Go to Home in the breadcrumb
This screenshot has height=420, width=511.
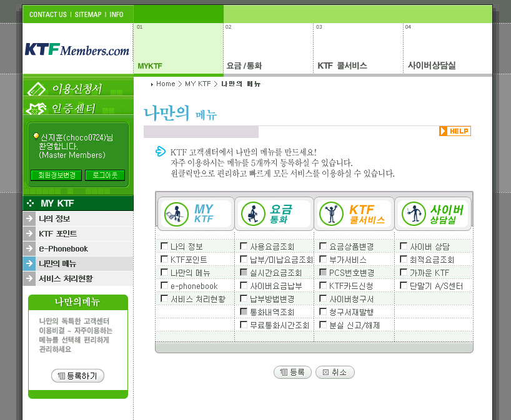click(x=166, y=84)
